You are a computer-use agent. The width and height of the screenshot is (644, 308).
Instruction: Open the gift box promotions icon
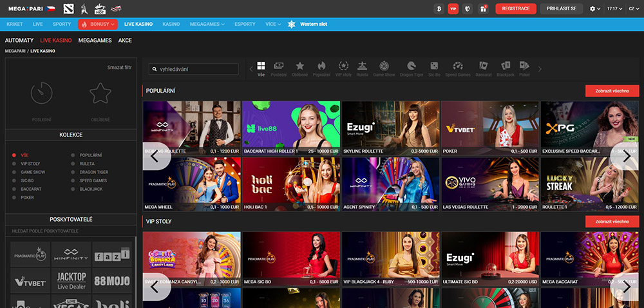click(x=483, y=8)
